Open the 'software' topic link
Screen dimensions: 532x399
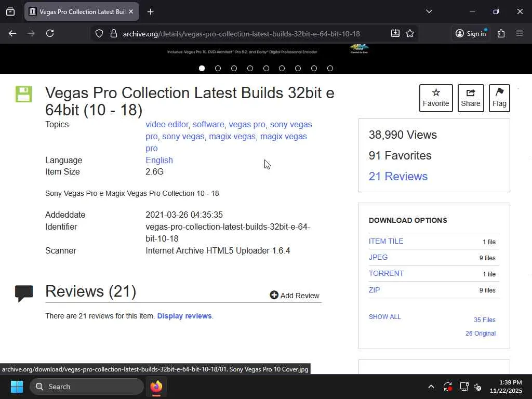(x=208, y=125)
